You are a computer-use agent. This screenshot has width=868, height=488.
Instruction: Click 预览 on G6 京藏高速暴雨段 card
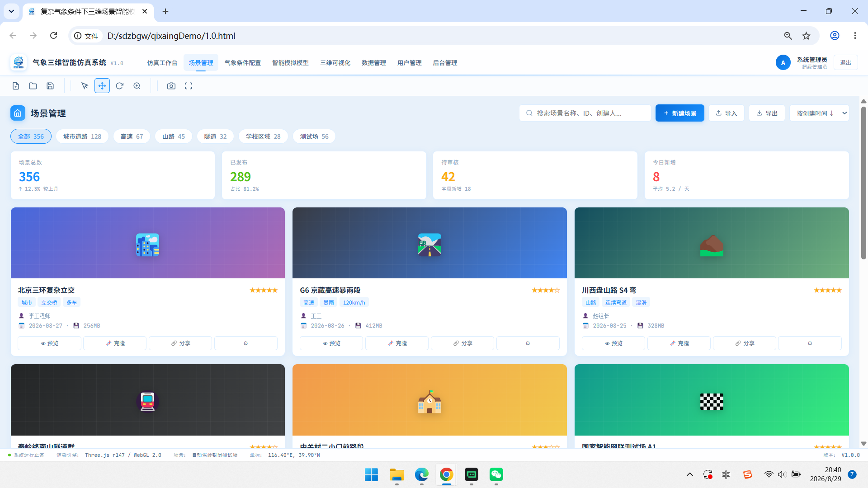tap(331, 343)
